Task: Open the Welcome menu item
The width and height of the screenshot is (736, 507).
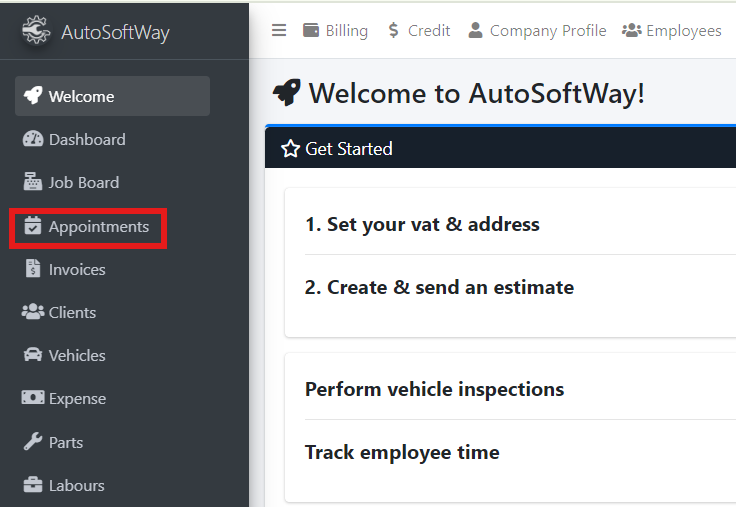Action: (112, 96)
